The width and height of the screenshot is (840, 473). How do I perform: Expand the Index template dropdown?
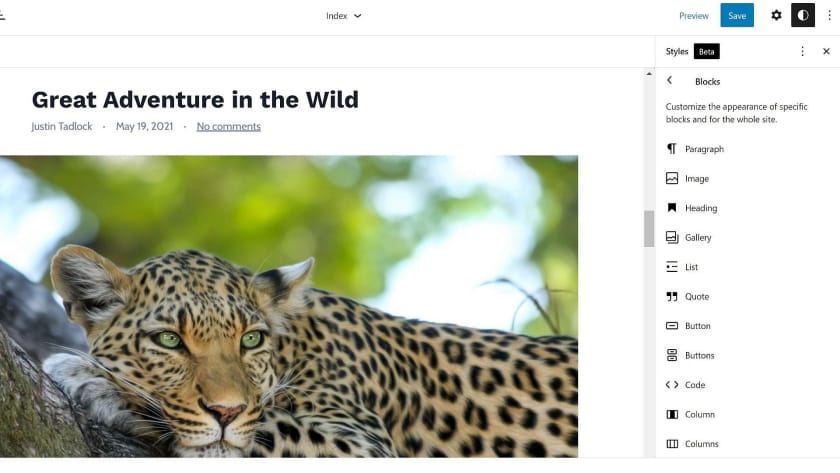coord(343,16)
